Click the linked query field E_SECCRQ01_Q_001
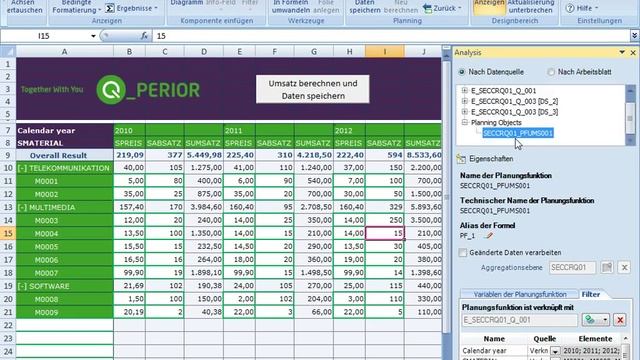This screenshot has height=360, width=640. coord(520,320)
